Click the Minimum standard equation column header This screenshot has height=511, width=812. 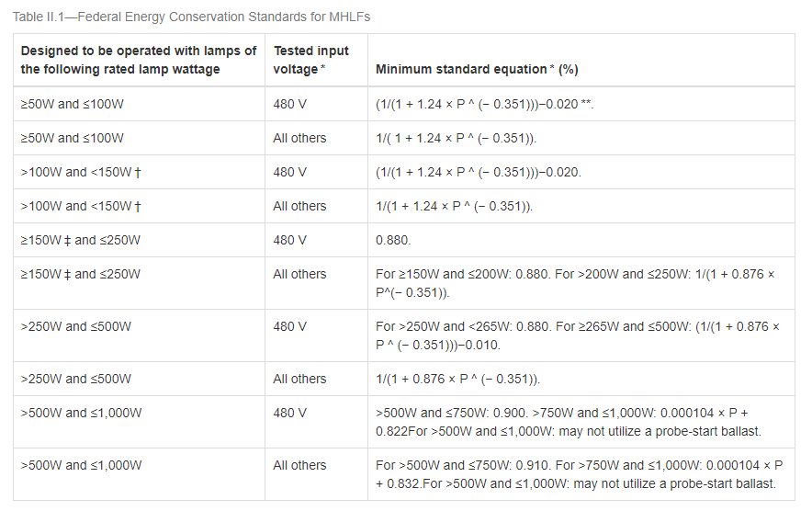click(477, 69)
